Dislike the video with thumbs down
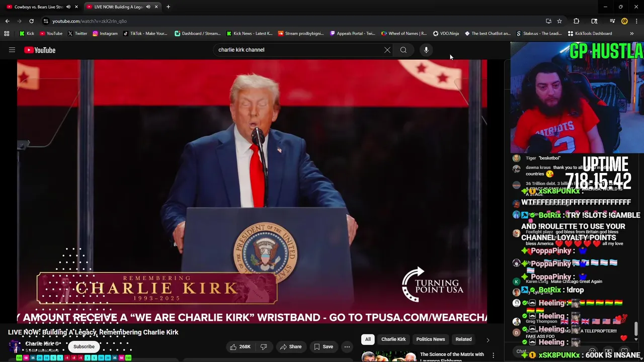The width and height of the screenshot is (644, 362). (x=264, y=346)
